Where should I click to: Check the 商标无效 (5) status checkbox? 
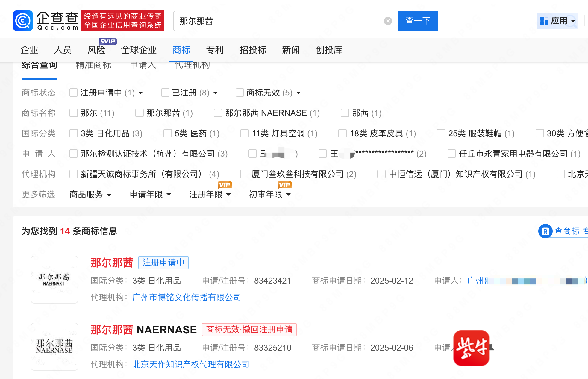240,93
